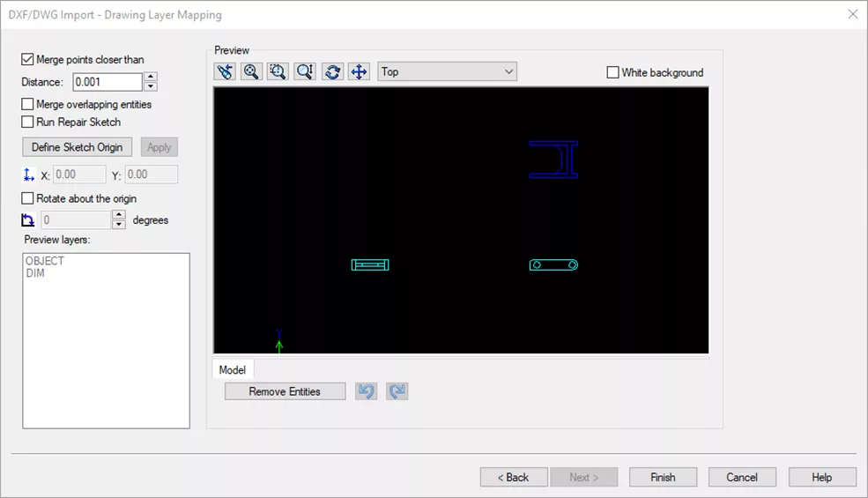Click the X origin coordinate field
This screenshot has width=868, height=498.
[79, 175]
